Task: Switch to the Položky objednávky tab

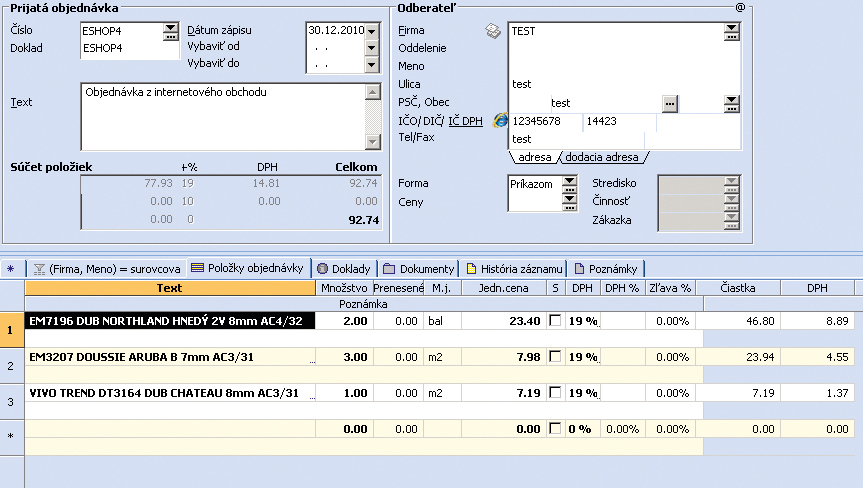Action: click(x=248, y=268)
